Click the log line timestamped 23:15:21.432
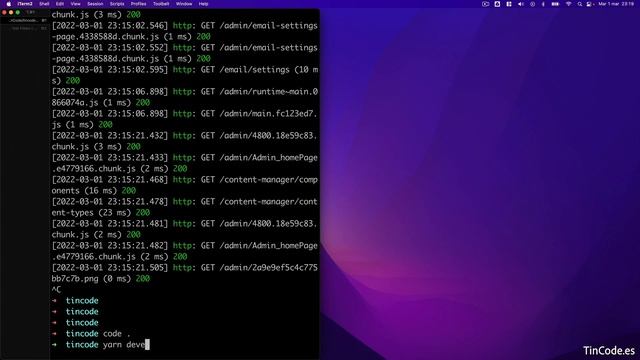The height and width of the screenshot is (360, 640). 184,136
